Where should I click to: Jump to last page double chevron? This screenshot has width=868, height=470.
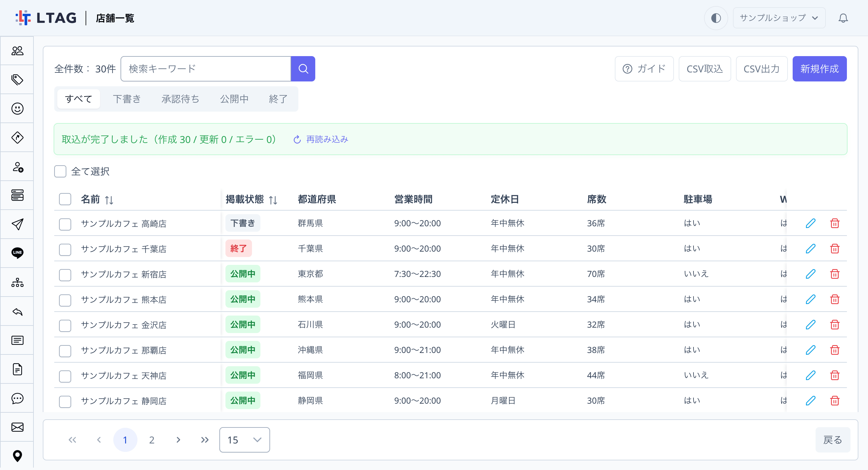pyautogui.click(x=205, y=440)
